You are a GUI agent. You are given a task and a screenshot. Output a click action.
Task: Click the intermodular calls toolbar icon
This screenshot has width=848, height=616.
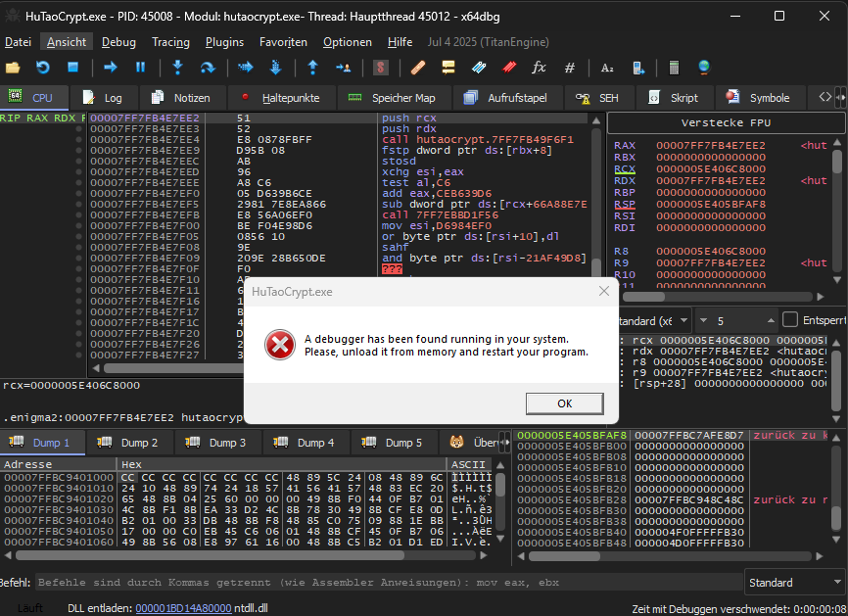(638, 68)
